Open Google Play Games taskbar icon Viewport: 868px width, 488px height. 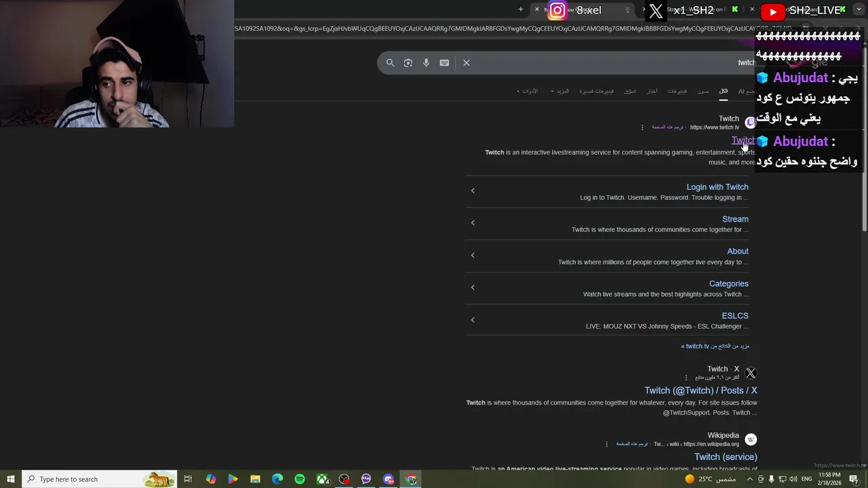(233, 479)
